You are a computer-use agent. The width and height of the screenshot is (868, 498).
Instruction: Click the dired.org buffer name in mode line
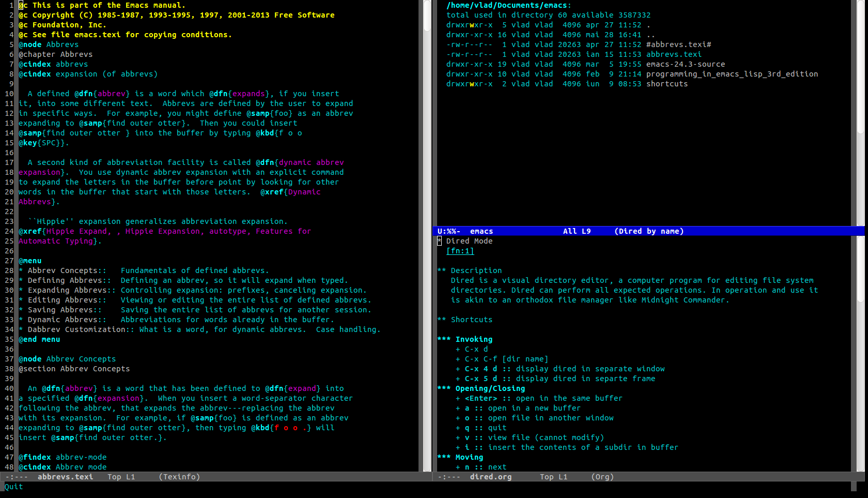tap(490, 477)
